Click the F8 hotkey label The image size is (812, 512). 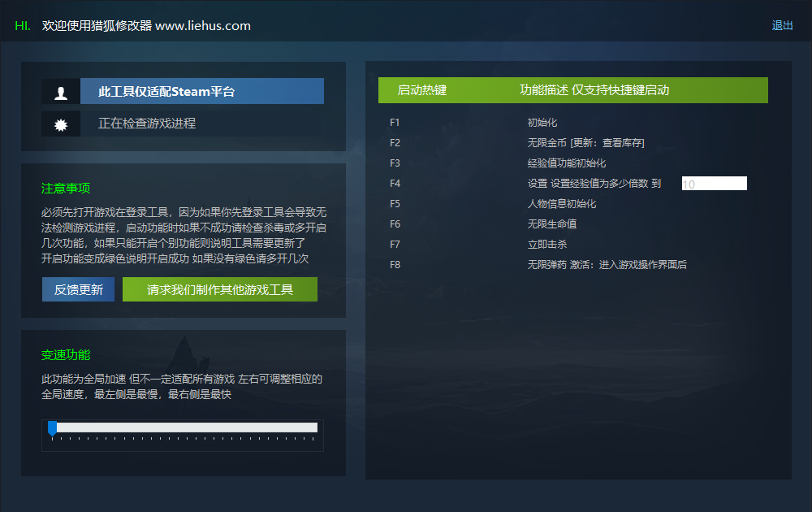click(395, 265)
